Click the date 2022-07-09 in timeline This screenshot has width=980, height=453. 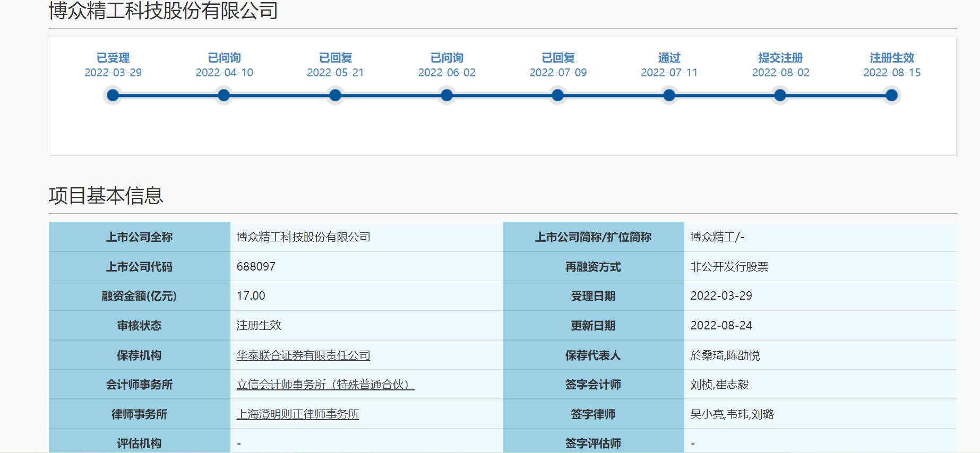(558, 73)
